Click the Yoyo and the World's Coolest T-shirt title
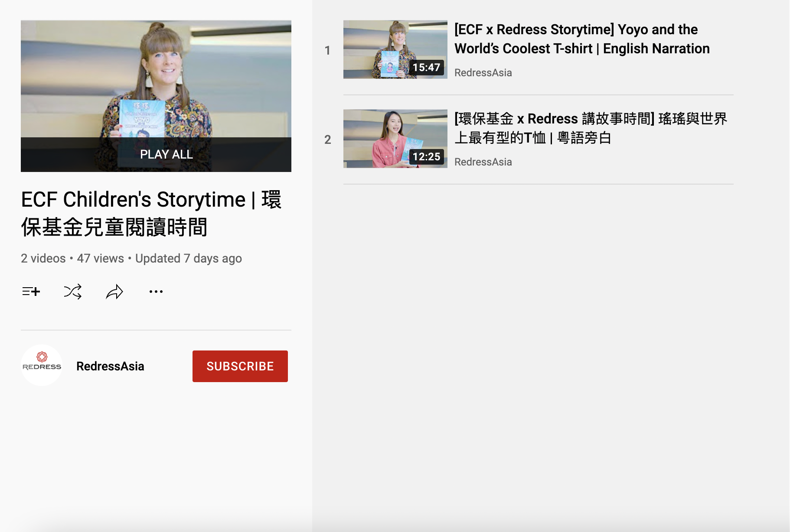This screenshot has width=790, height=532. 581,39
